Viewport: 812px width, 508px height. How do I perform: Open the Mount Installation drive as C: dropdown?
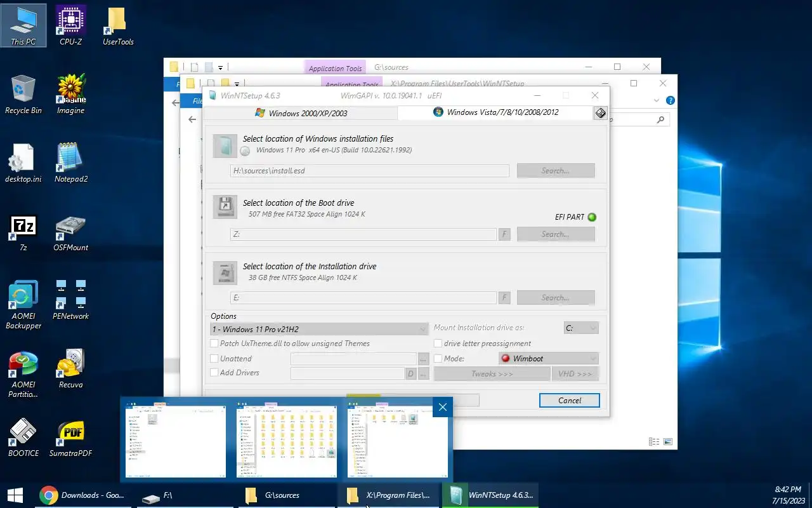[581, 328]
